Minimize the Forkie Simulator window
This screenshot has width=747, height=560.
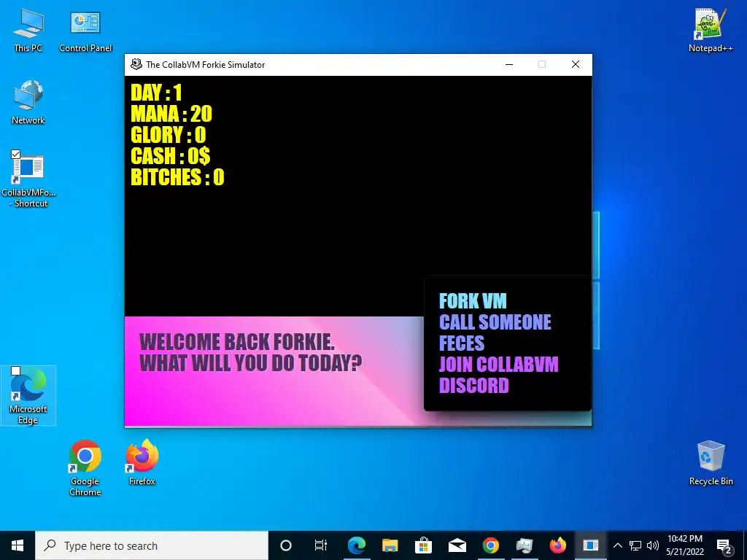[x=508, y=64]
